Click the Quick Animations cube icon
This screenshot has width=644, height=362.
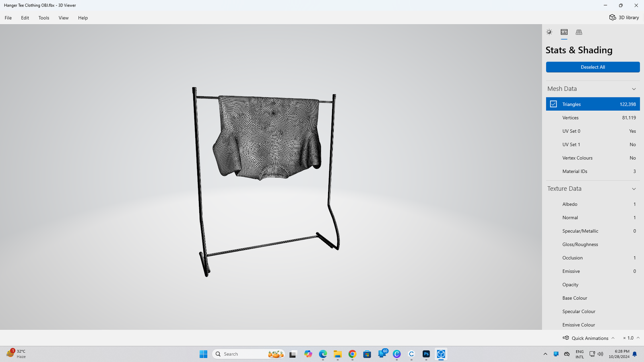[566, 338]
